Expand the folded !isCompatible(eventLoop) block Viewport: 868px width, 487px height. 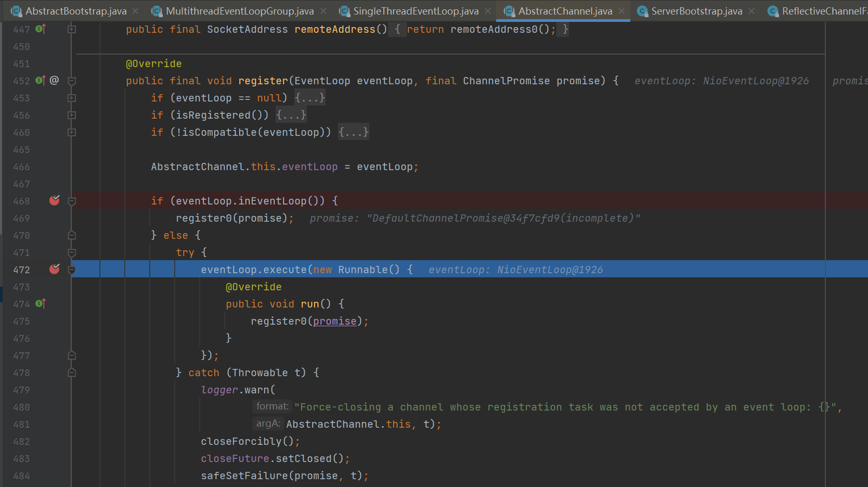tap(354, 132)
